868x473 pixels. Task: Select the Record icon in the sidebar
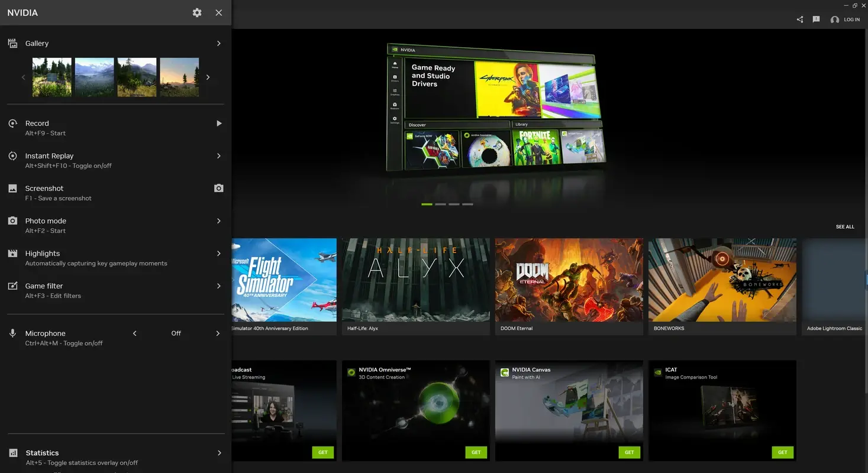pyautogui.click(x=12, y=123)
